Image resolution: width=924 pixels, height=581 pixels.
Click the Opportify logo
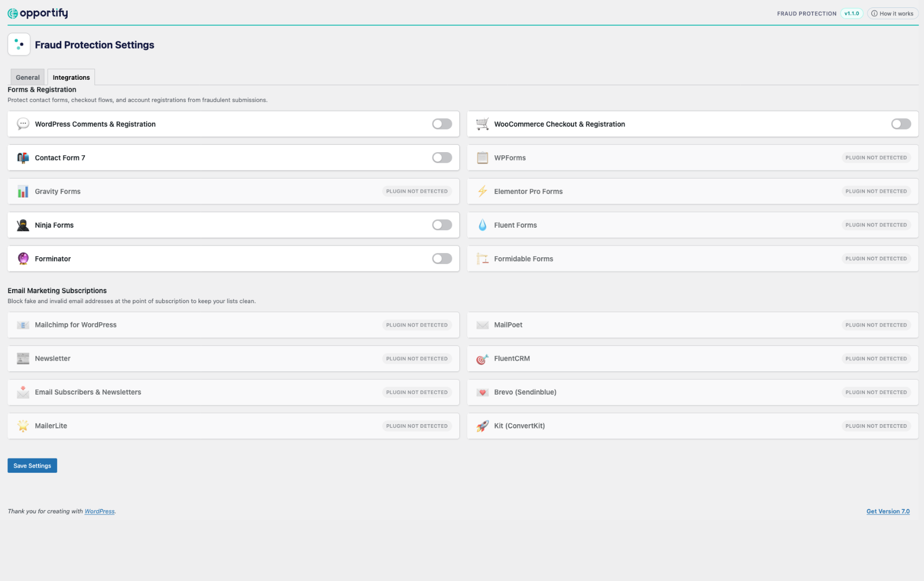[37, 13]
